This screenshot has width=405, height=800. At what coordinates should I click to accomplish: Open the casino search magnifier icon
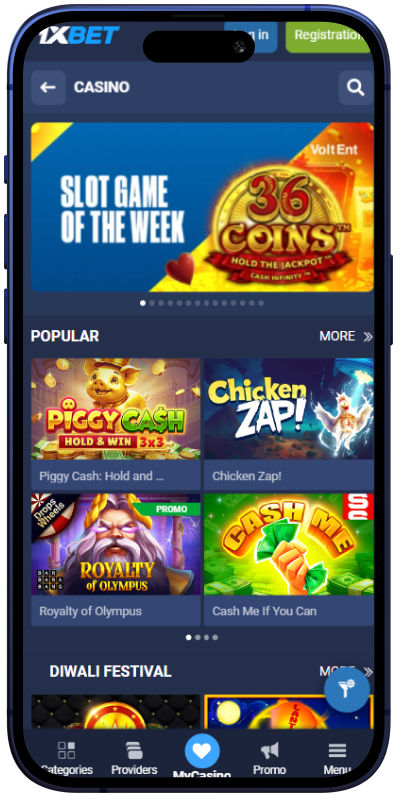tap(356, 88)
